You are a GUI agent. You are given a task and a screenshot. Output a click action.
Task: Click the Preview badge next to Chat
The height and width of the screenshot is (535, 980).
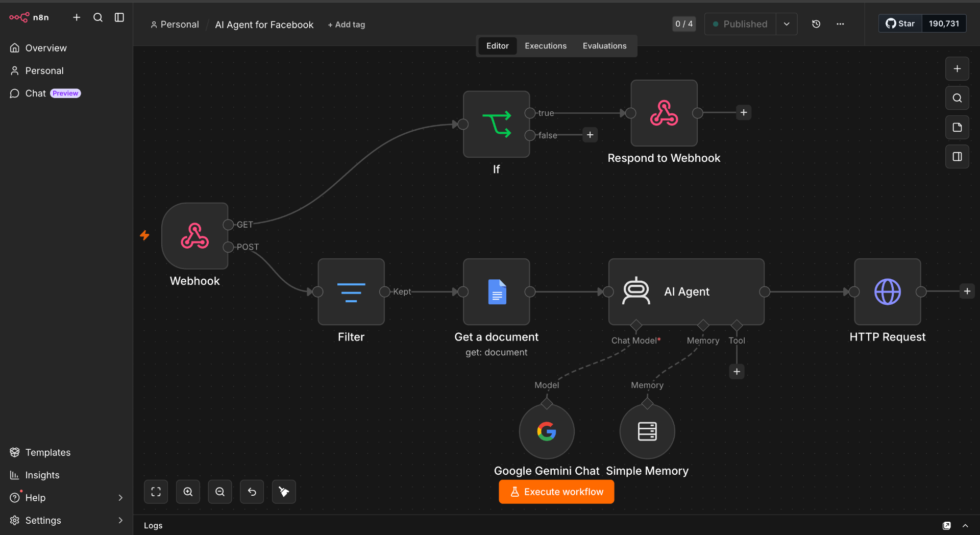pos(65,93)
